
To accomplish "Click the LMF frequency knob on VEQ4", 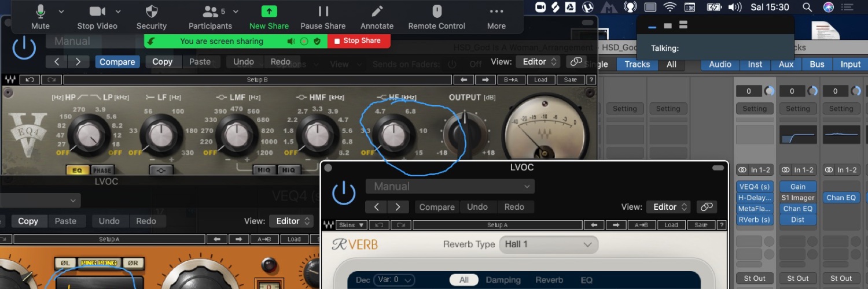I will [236, 135].
